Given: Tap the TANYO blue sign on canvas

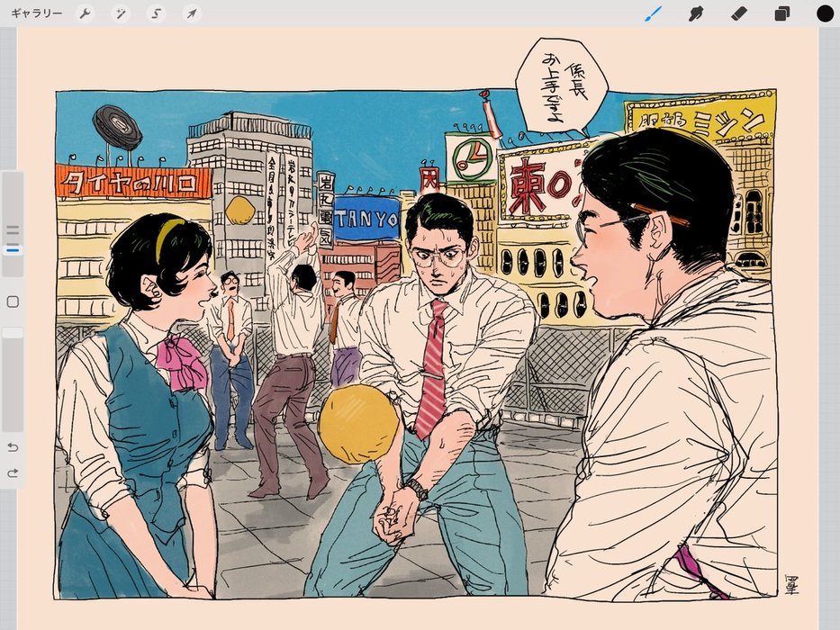Looking at the screenshot, I should coord(366,219).
